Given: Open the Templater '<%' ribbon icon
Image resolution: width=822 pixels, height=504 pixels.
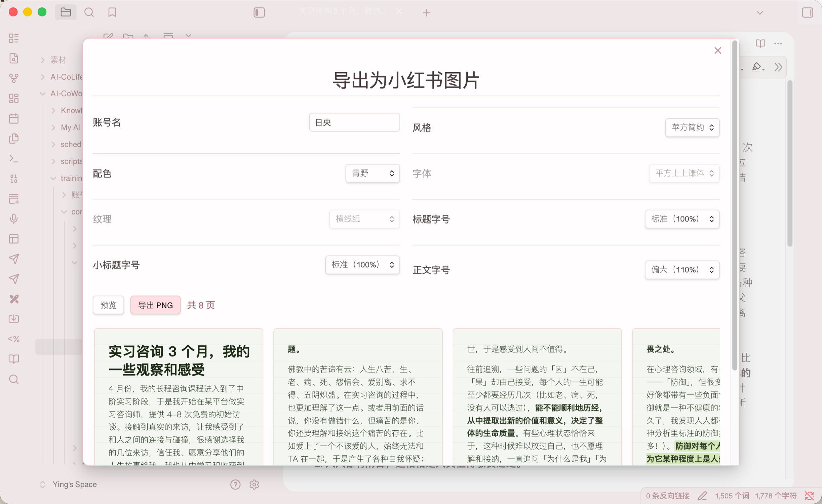Looking at the screenshot, I should (x=14, y=339).
